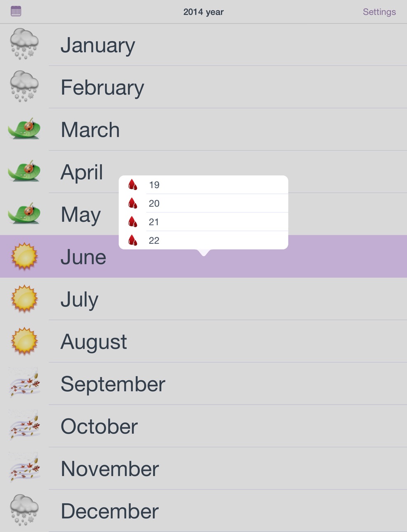
Task: Tap the ladybug leaf icon for March
Action: (24, 129)
